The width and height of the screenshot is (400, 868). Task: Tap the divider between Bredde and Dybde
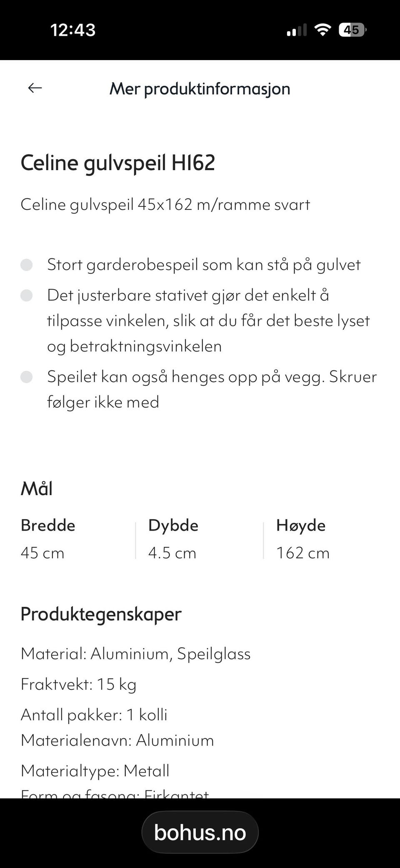[x=137, y=538]
